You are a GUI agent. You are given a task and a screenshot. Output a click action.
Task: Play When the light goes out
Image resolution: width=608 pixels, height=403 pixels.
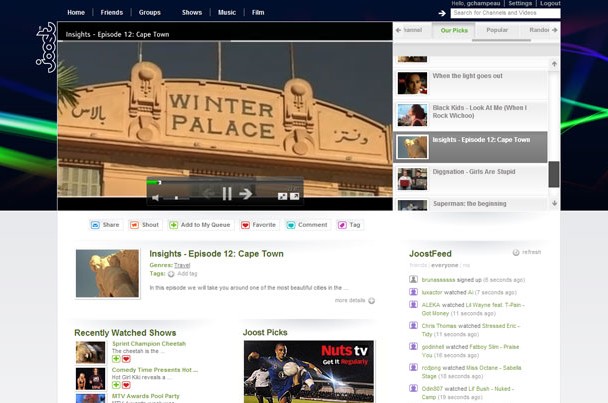470,83
